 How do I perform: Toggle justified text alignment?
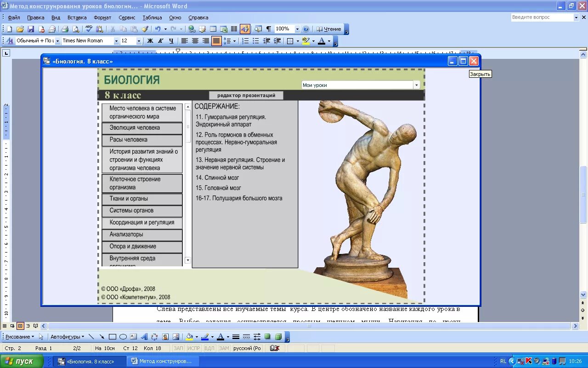point(216,41)
